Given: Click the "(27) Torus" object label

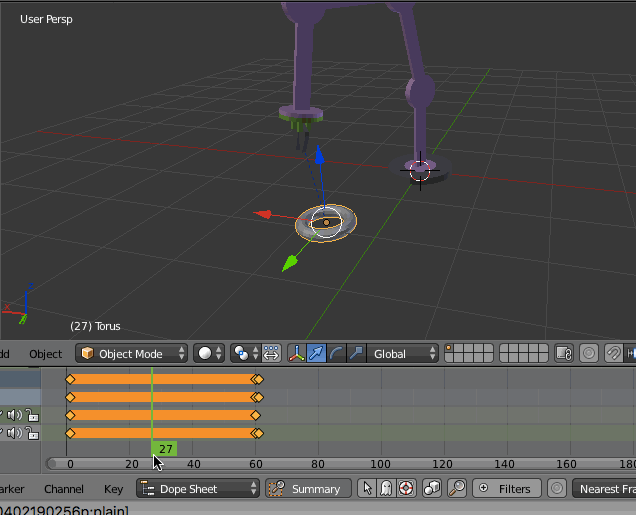Looking at the screenshot, I should coord(95,326).
